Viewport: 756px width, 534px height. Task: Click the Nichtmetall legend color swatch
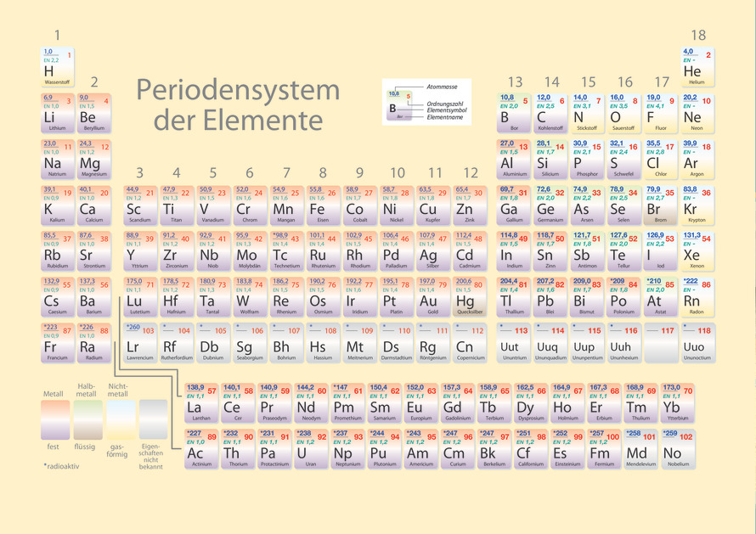[x=121, y=419]
